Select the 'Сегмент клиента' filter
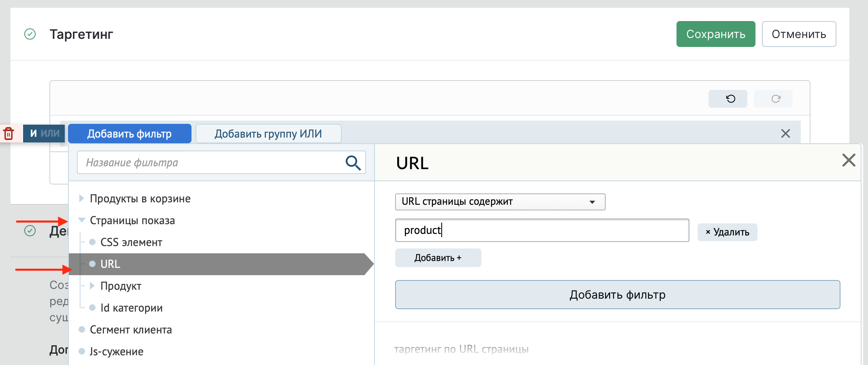The height and width of the screenshot is (365, 868). coord(131,330)
